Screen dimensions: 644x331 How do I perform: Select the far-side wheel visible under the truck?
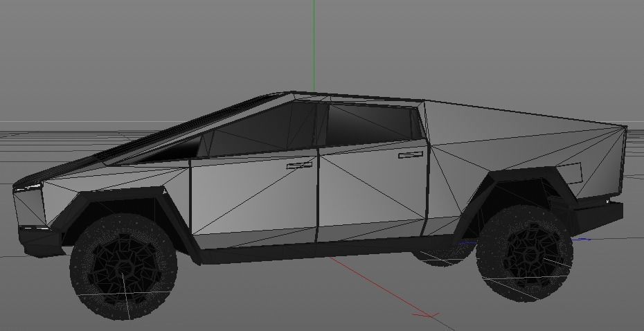tap(445, 254)
